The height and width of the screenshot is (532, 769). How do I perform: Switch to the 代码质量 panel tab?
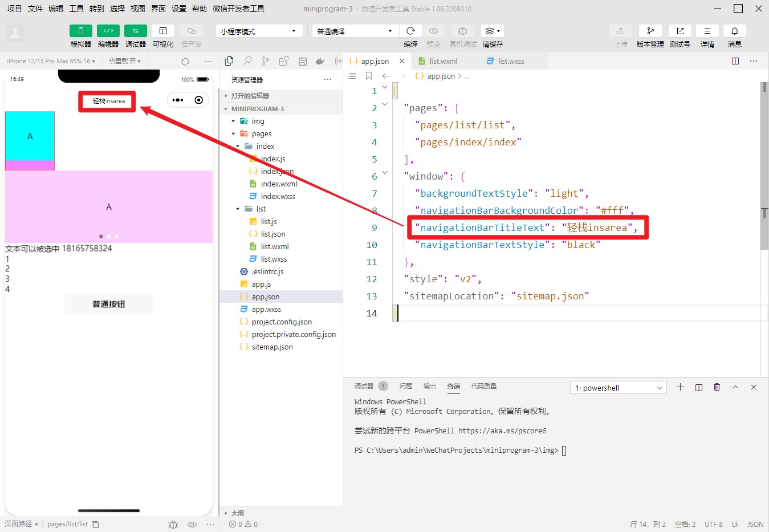[x=484, y=386]
